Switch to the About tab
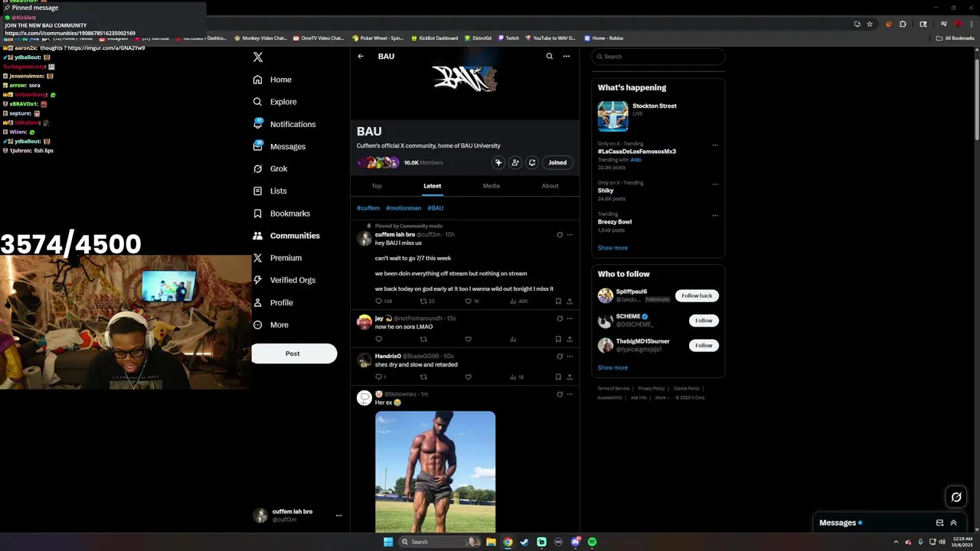980x551 pixels. (x=550, y=186)
